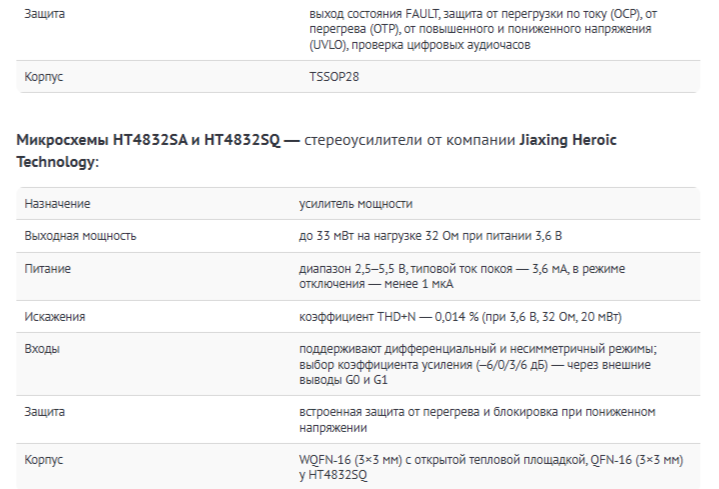The width and height of the screenshot is (719, 489).
Task: Click the 'Искажения' row label
Action: coord(55,317)
